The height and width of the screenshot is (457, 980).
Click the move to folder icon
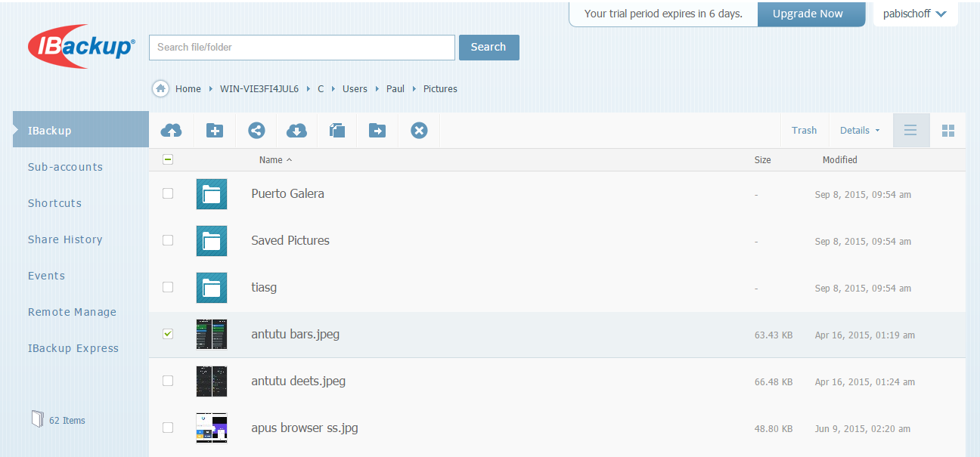377,131
